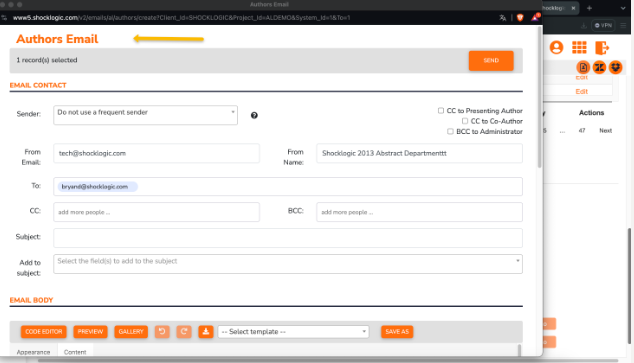
Task: Click the Brave shield icon in address bar
Action: (x=520, y=18)
